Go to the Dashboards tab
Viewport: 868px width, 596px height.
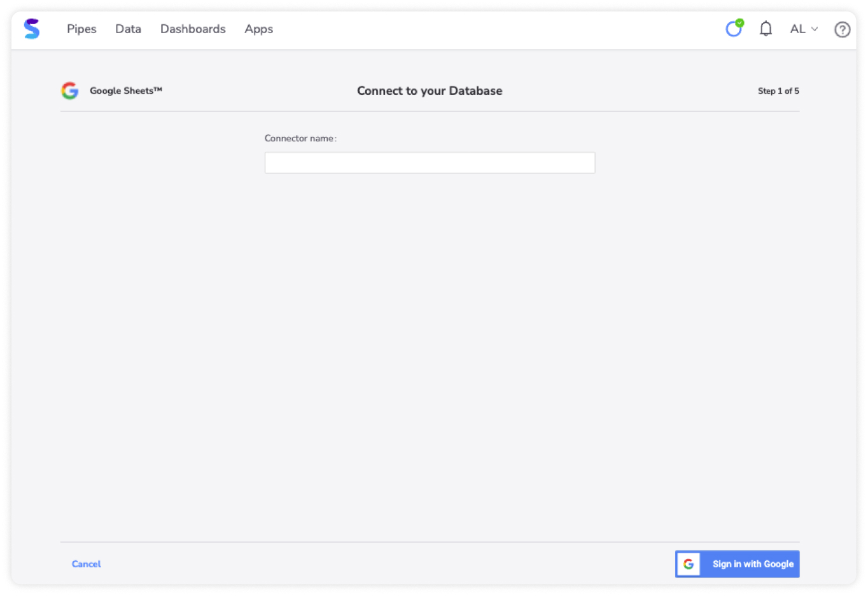pyautogui.click(x=193, y=29)
